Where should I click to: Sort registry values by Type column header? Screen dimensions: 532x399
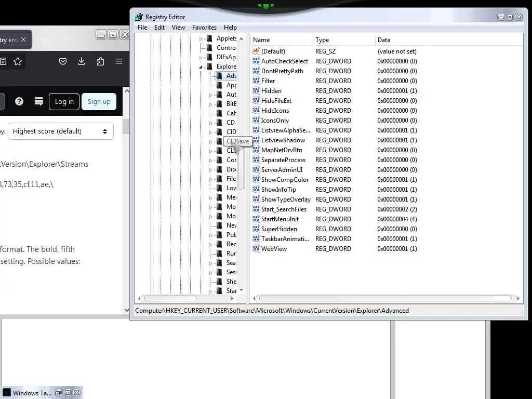coord(344,40)
